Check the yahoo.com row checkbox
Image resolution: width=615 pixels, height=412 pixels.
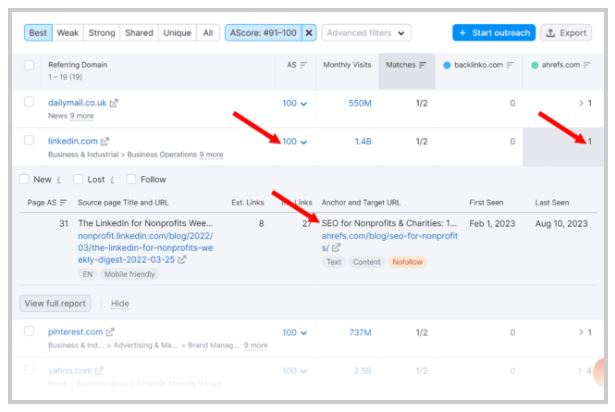tap(29, 370)
